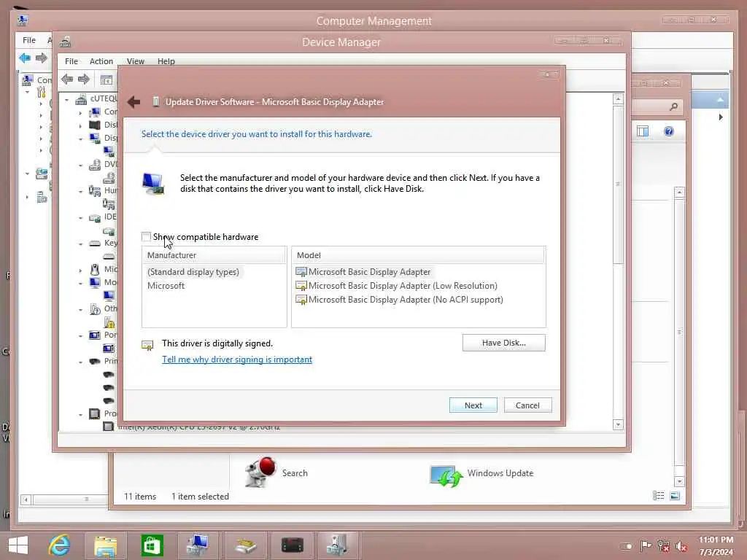Click the Other devices category icon
The image size is (747, 560).
pyautogui.click(x=95, y=309)
